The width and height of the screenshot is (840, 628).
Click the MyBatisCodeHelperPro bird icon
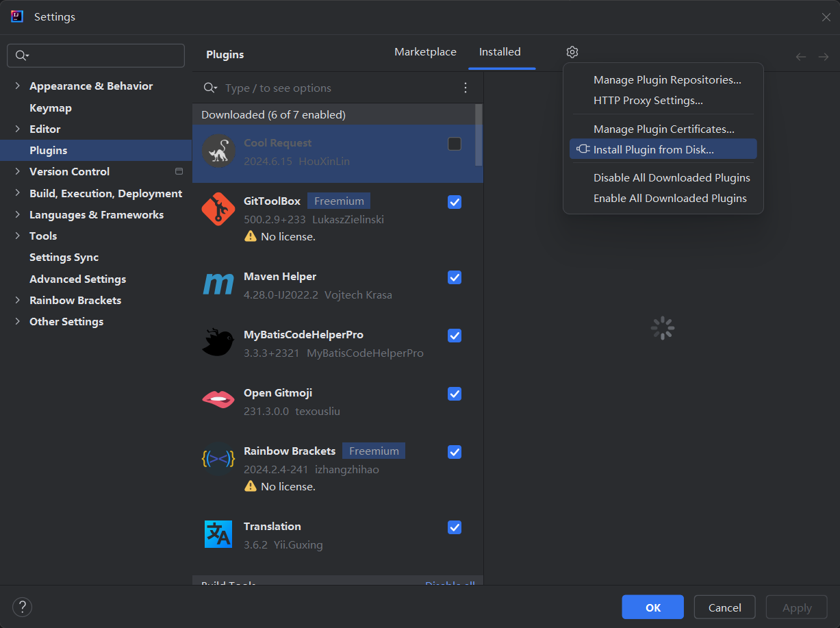pyautogui.click(x=218, y=342)
